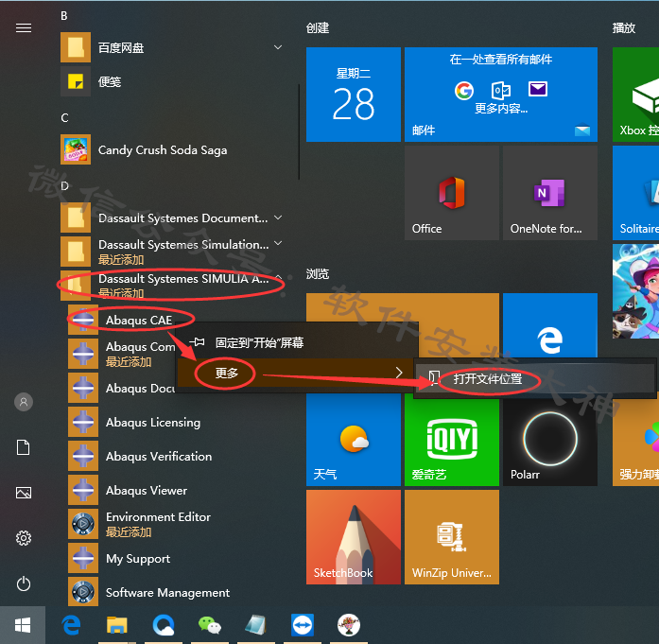Open the notepad-like app on the taskbar
Screen dimensions: 659x644
tap(255, 625)
